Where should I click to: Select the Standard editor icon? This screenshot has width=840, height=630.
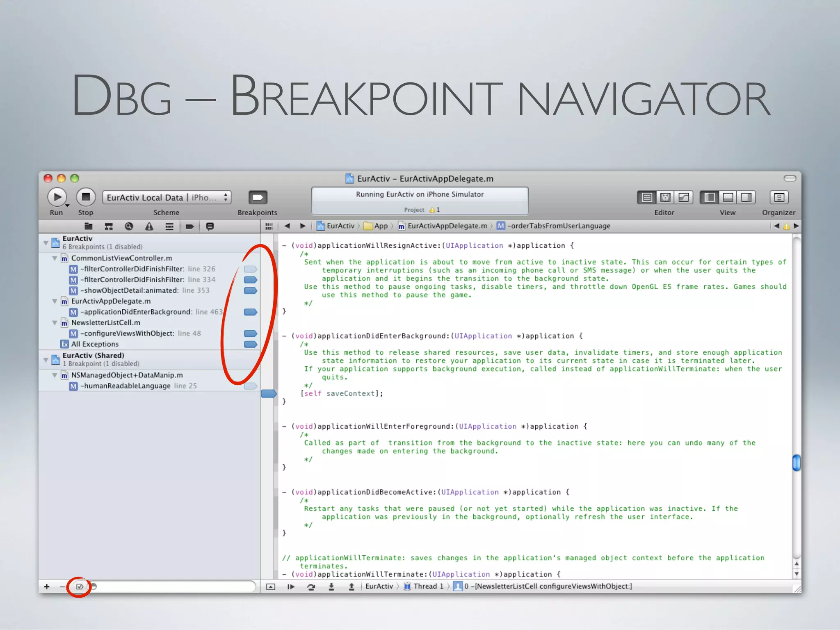(647, 197)
